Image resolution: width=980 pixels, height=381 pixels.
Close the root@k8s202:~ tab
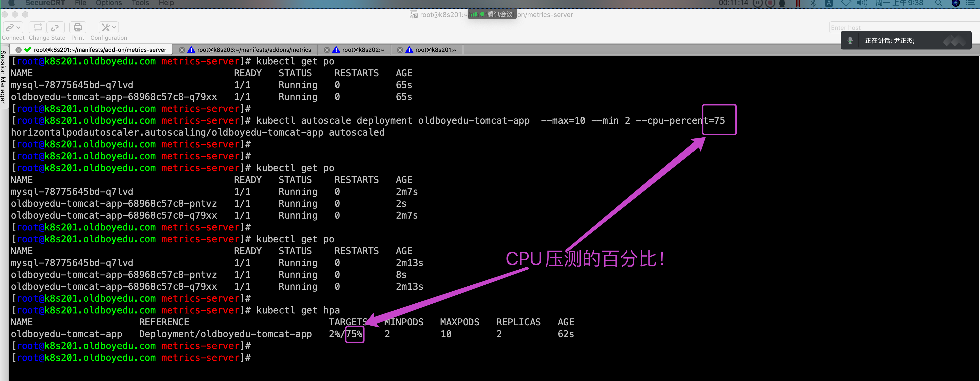[x=326, y=50]
